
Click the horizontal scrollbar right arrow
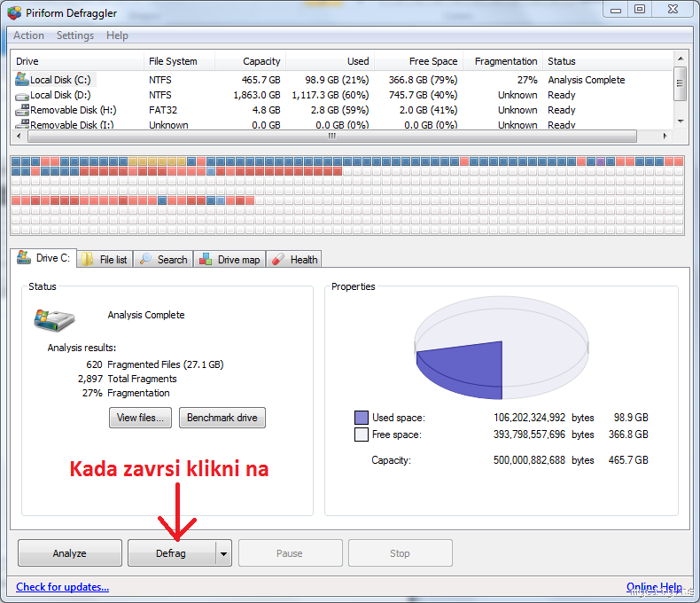[665, 137]
